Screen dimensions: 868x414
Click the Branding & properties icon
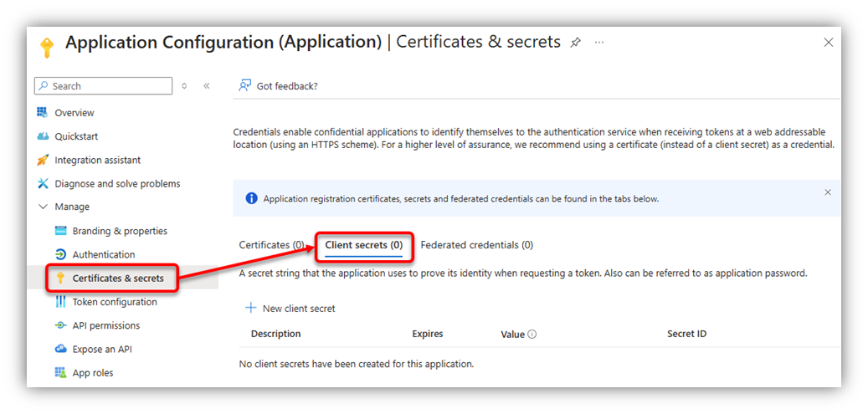coord(61,231)
